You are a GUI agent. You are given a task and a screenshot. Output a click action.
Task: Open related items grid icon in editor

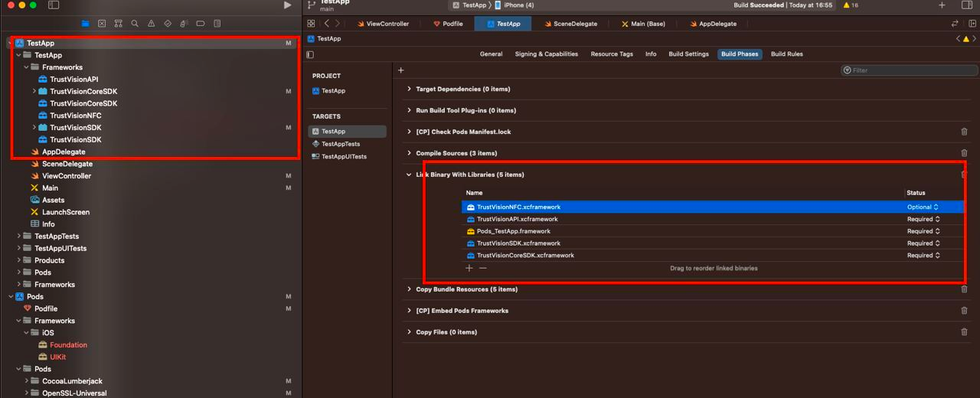click(x=311, y=24)
